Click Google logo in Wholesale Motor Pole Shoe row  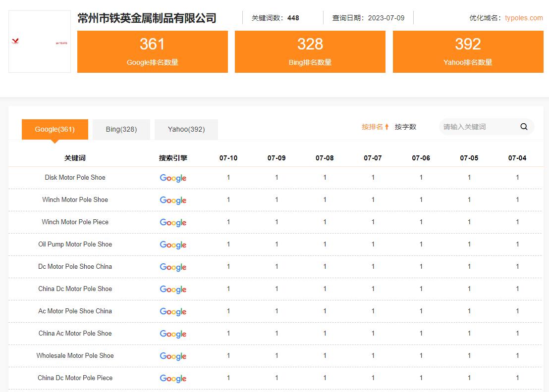173,356
